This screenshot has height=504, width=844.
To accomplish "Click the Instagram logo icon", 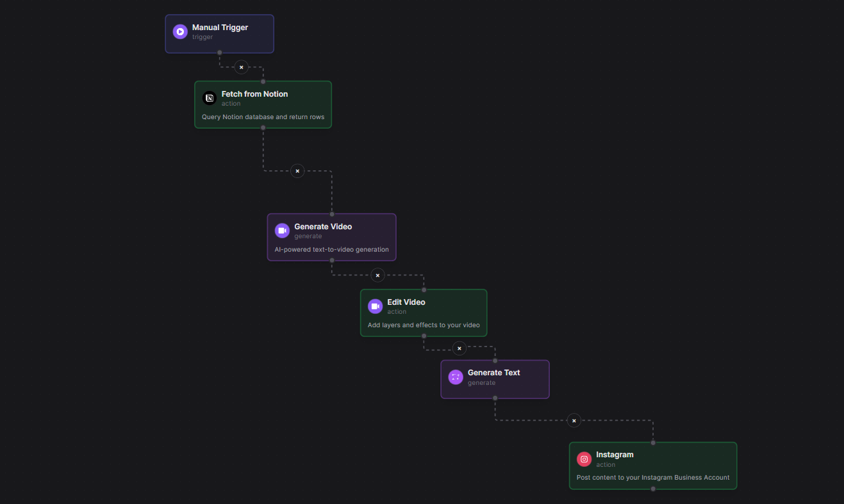I will click(584, 459).
